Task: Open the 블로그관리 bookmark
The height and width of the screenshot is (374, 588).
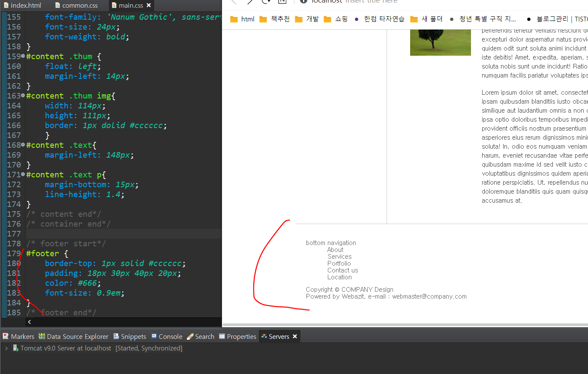Action: pos(557,19)
